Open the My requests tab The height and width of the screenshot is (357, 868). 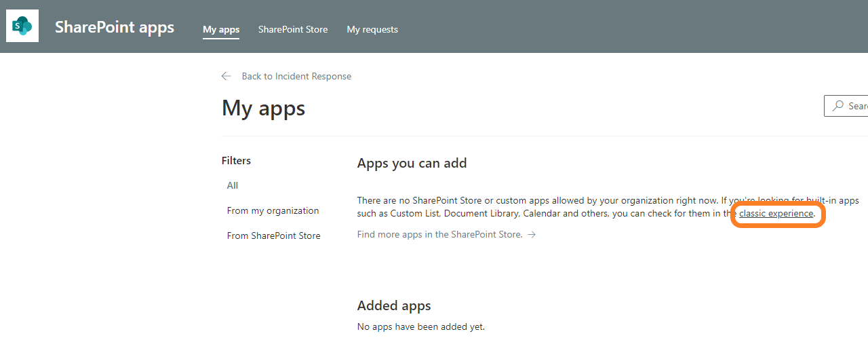pos(372,29)
